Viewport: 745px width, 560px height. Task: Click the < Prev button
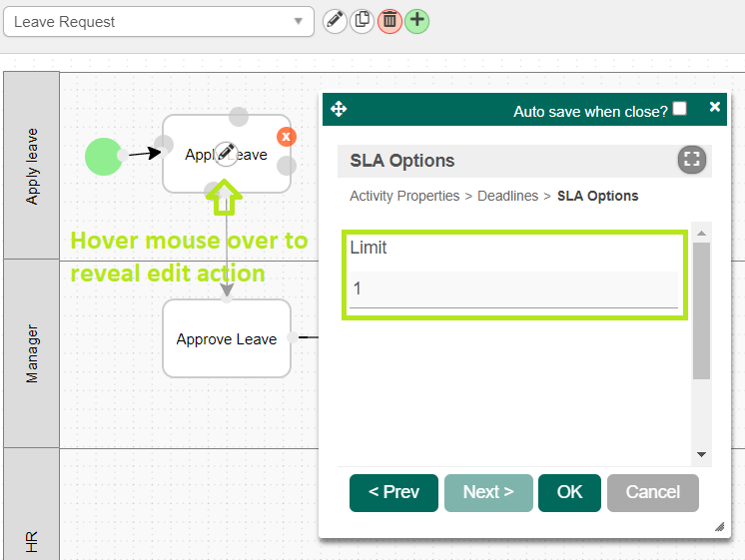(x=393, y=492)
